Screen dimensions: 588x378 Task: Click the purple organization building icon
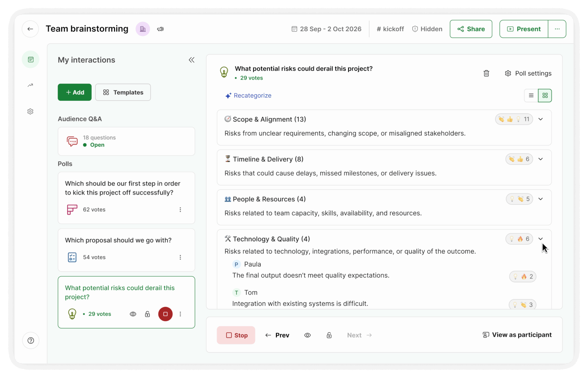point(143,29)
